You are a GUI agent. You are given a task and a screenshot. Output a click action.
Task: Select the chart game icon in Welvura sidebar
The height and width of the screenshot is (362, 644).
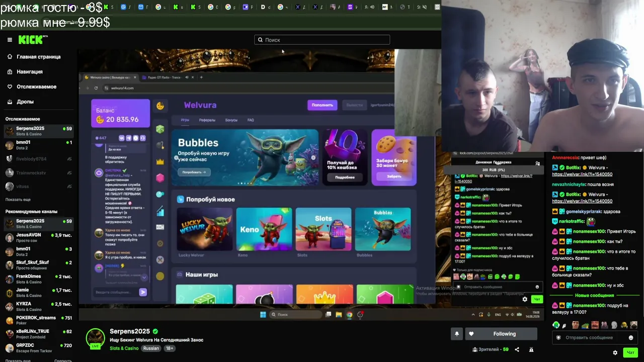tap(160, 211)
